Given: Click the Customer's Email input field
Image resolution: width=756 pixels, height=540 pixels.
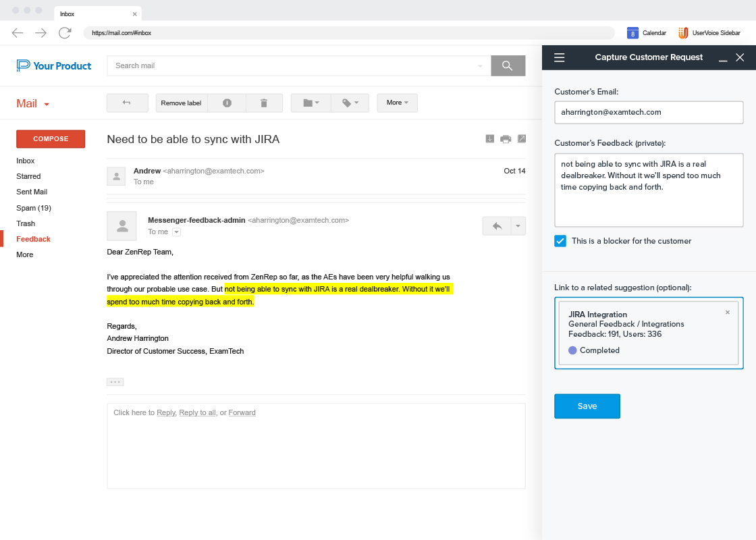Looking at the screenshot, I should (649, 112).
